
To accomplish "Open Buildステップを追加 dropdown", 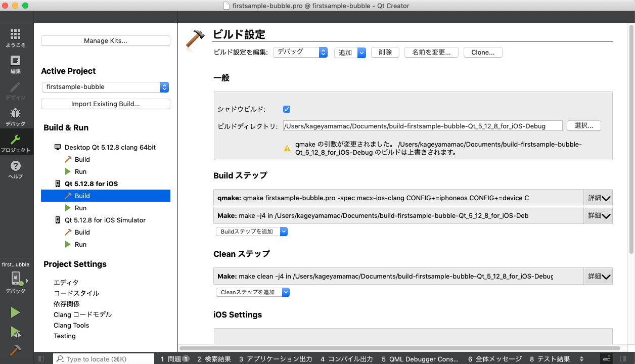I will point(252,232).
